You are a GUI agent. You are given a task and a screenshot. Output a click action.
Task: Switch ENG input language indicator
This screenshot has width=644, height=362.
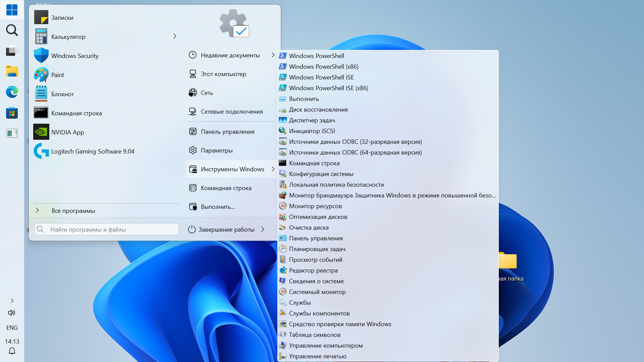point(12,328)
